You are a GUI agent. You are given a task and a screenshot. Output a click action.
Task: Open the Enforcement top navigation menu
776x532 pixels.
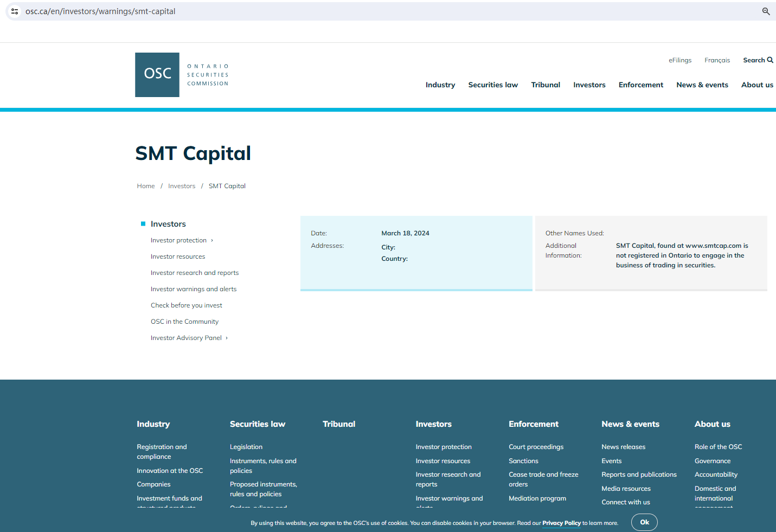click(x=640, y=85)
